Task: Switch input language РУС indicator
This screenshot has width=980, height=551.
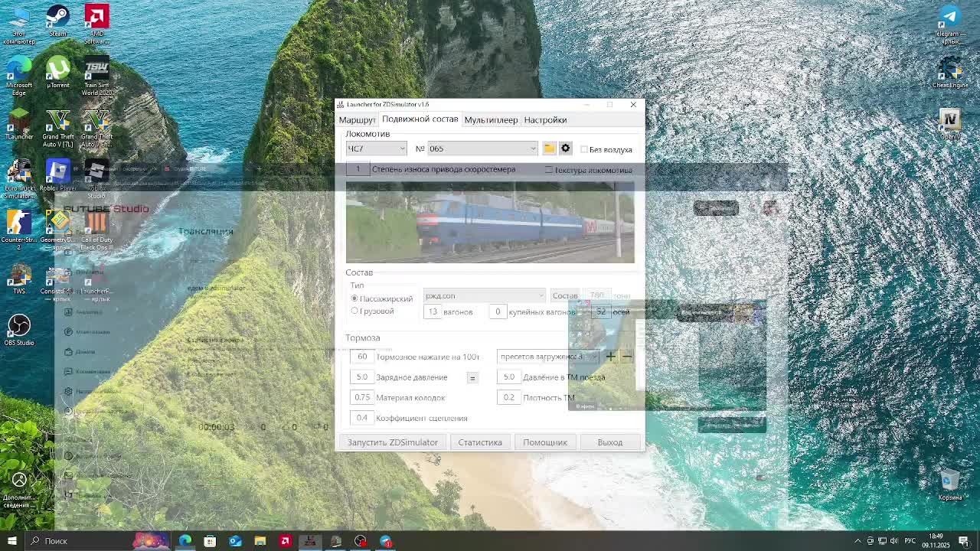Action: pyautogui.click(x=910, y=541)
